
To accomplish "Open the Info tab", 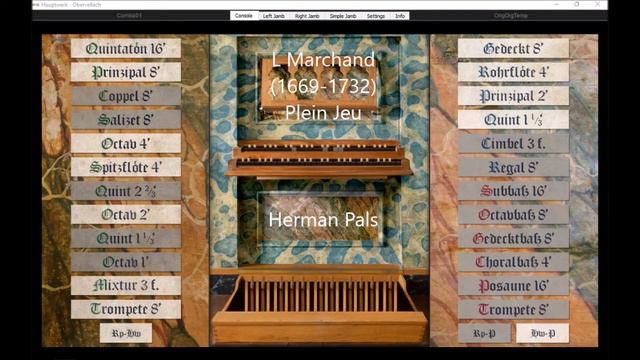I will (x=400, y=16).
